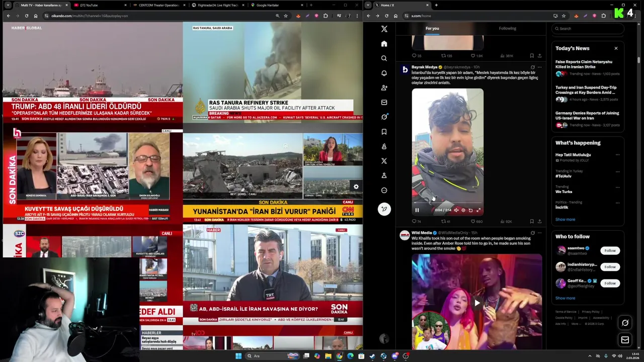The image size is (644, 362).
Task: Switch to the Flightradar24 Live Flight Tracker tab
Action: (x=217, y=5)
